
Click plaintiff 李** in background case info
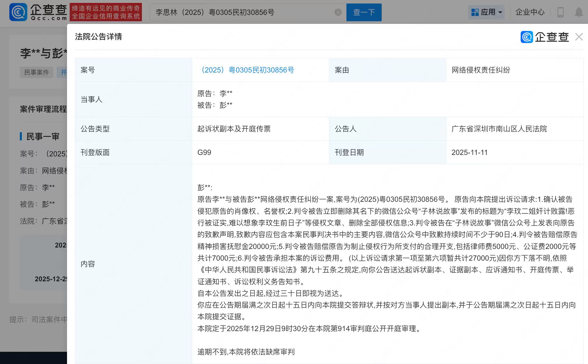tap(48, 188)
